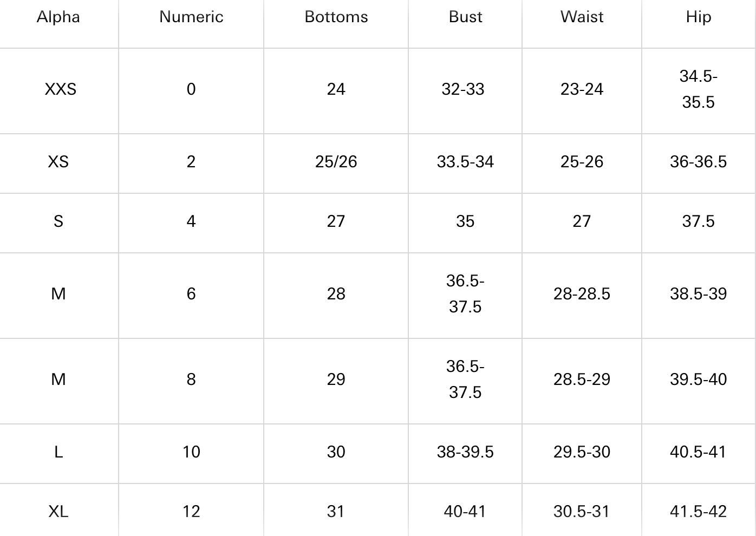This screenshot has height=536, width=756.
Task: Click the 23-24 waist measurement
Action: (x=582, y=89)
